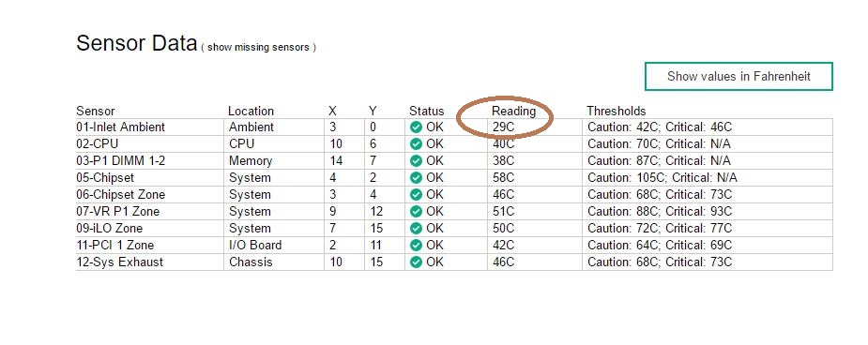Click the Sensor column header
This screenshot has width=868, height=345.
click(x=96, y=112)
